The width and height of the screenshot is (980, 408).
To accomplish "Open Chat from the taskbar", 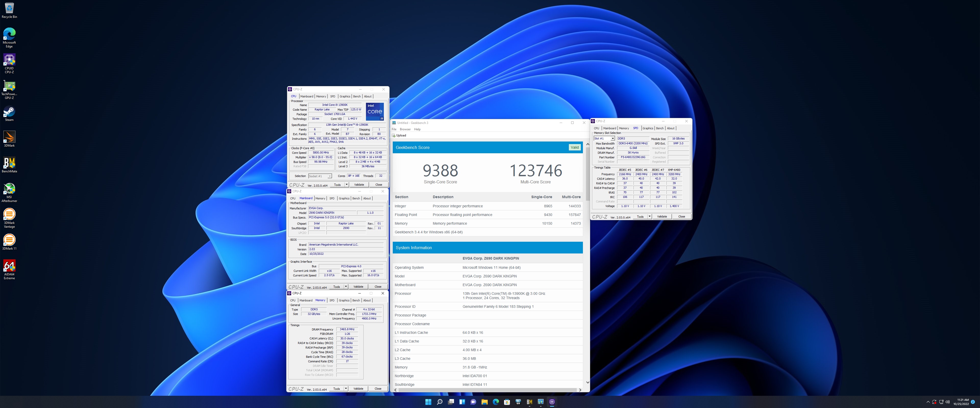I will tap(473, 402).
